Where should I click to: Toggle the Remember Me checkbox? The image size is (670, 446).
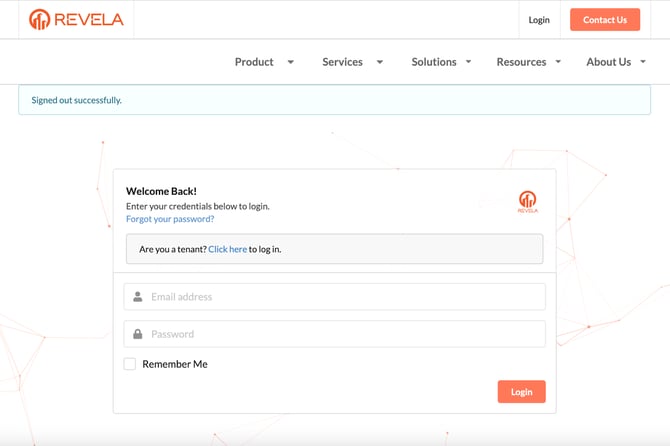point(130,364)
